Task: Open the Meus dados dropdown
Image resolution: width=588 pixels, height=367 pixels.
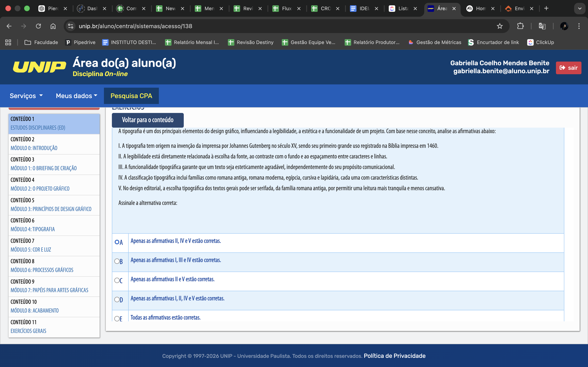Action: [76, 96]
